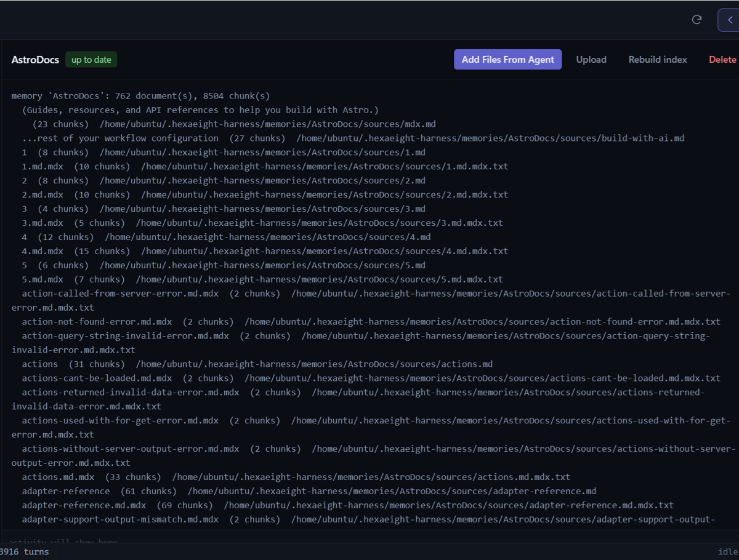Click the 'up to date' status badge
The image size is (739, 560).
(91, 60)
